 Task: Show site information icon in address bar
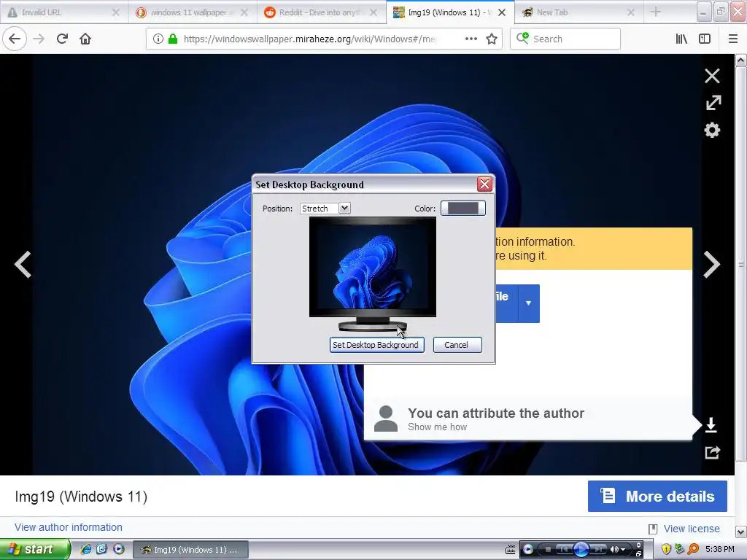click(158, 39)
